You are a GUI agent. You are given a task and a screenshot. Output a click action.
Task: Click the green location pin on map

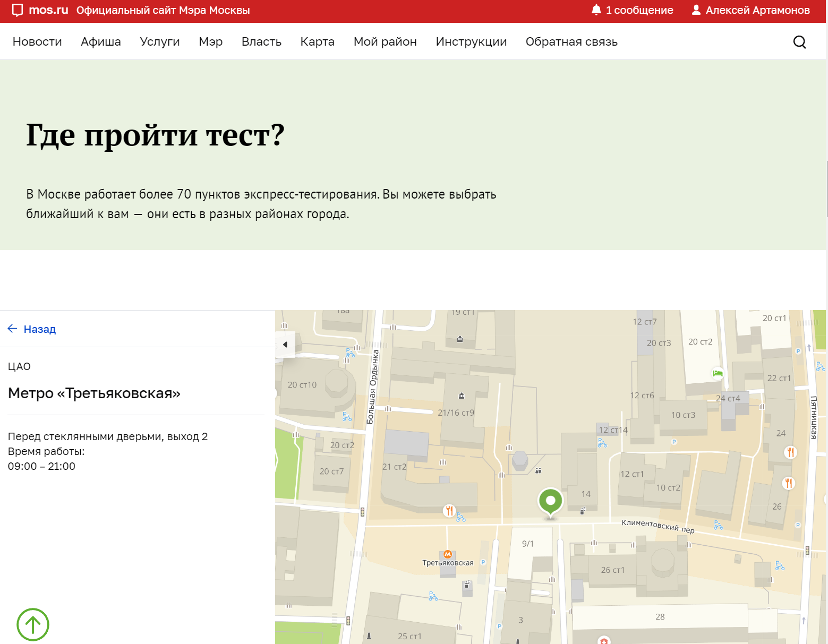(551, 501)
